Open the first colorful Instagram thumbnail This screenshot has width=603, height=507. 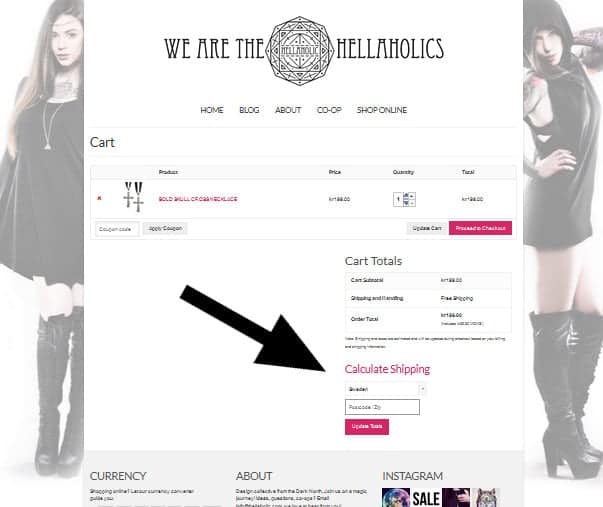pos(396,498)
